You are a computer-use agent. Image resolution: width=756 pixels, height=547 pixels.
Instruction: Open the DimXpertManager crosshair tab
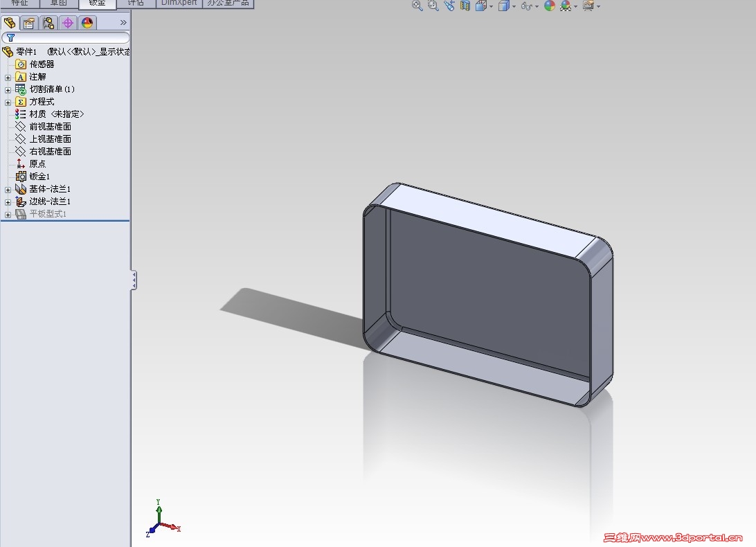pos(68,23)
